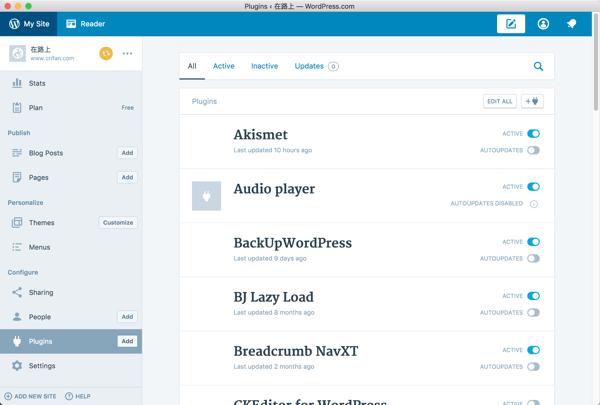600x405 pixels.
Task: Open the user profile avatar icon
Action: point(543,24)
